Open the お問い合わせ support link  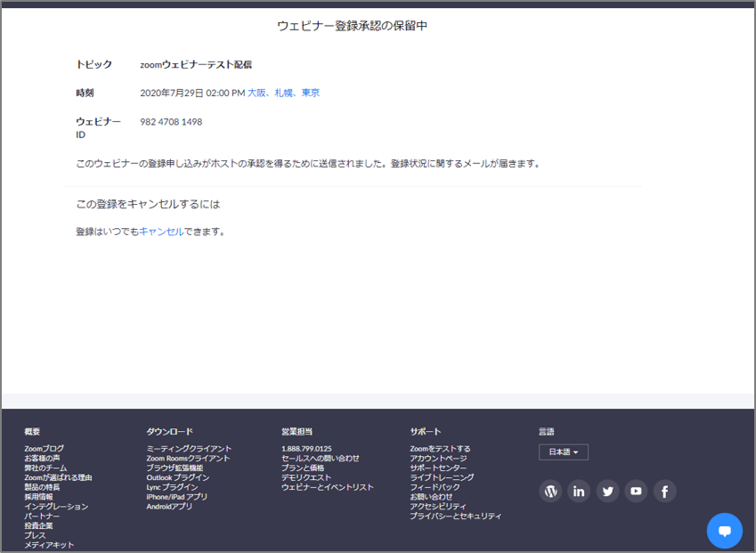pos(432,497)
